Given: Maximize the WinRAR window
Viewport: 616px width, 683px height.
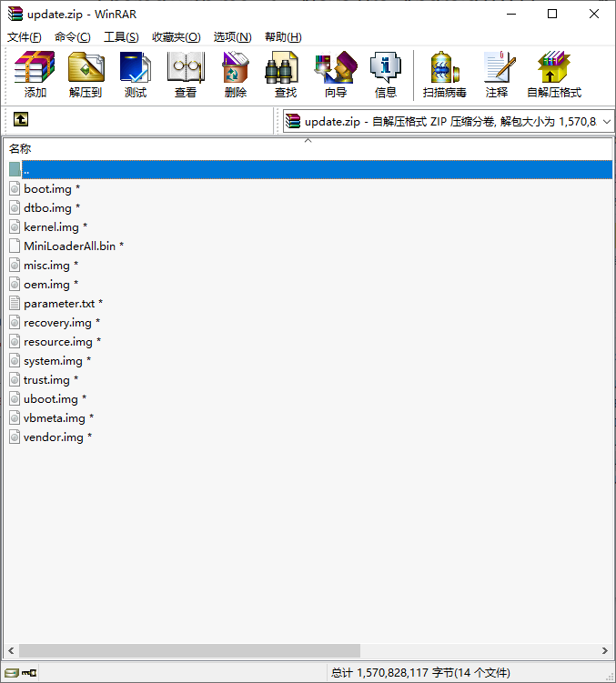Looking at the screenshot, I should 552,14.
